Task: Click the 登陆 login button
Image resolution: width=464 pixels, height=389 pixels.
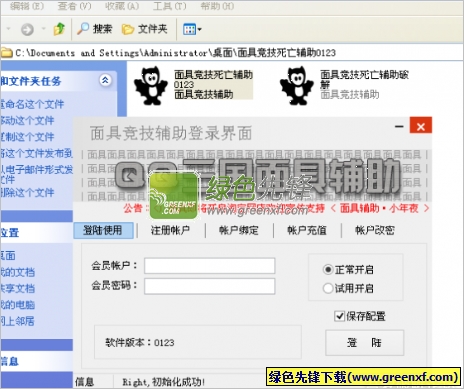Action: tap(364, 342)
